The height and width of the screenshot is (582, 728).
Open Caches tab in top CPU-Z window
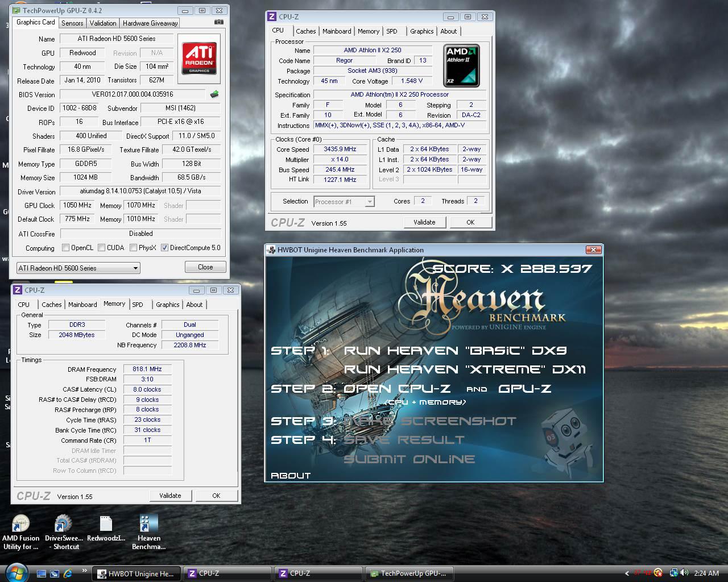[305, 31]
